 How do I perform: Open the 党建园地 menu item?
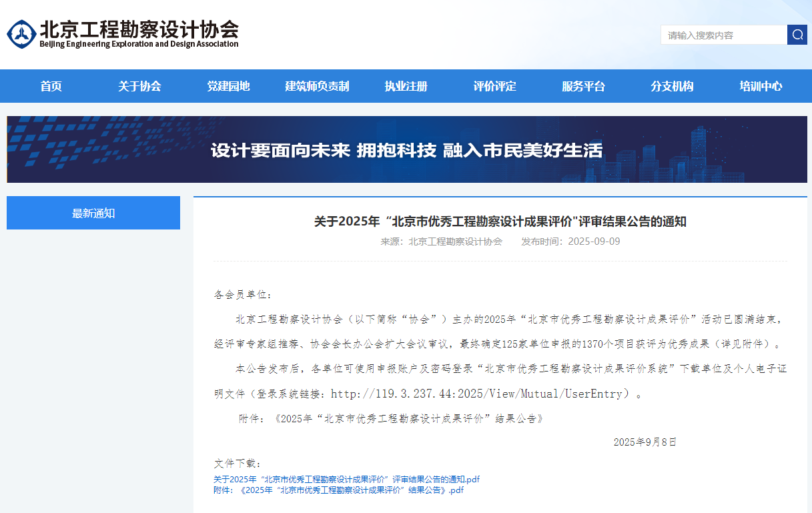pyautogui.click(x=228, y=86)
